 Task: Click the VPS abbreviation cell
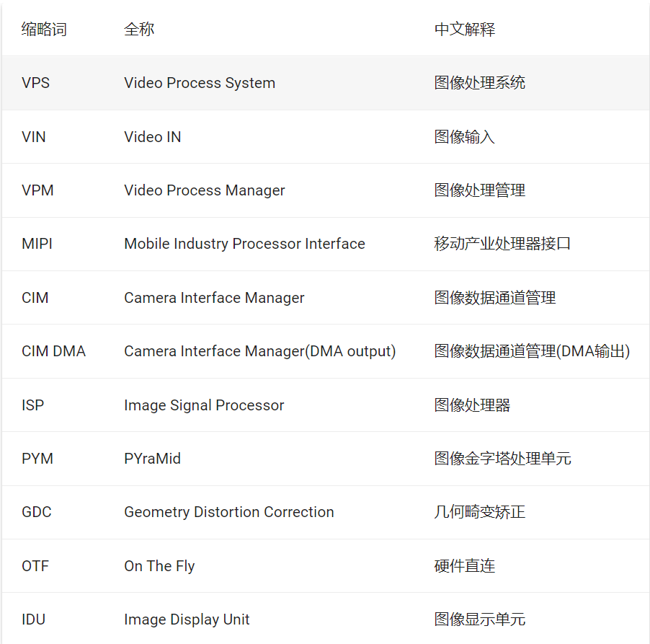tap(36, 83)
